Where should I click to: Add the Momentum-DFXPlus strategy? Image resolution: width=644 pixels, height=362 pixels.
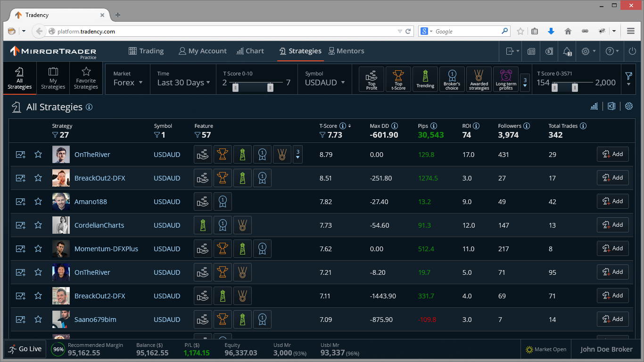point(612,248)
